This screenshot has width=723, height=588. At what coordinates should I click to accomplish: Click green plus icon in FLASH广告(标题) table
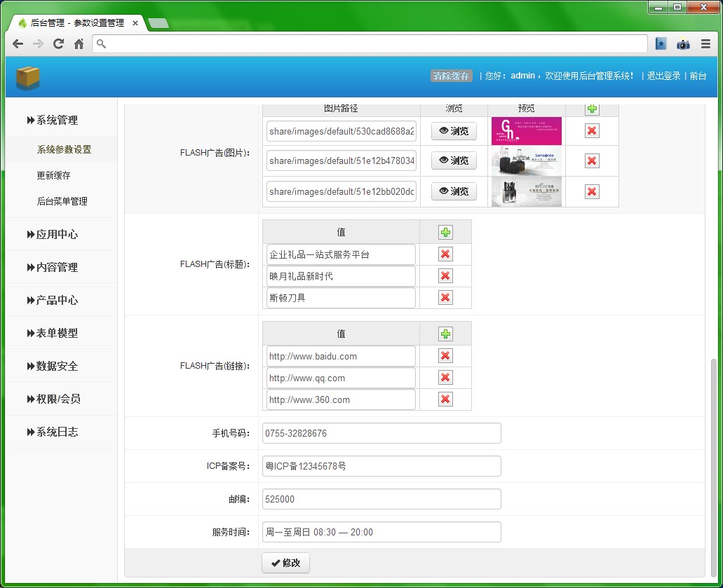[x=445, y=233]
